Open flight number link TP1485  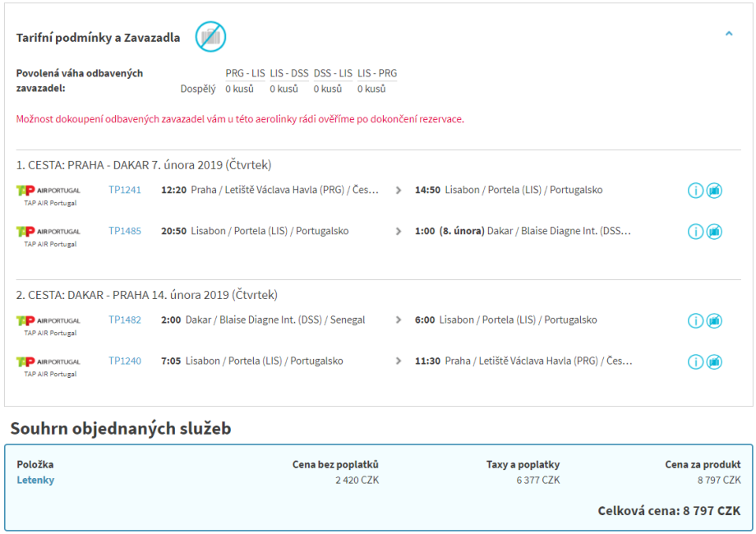[x=125, y=231]
